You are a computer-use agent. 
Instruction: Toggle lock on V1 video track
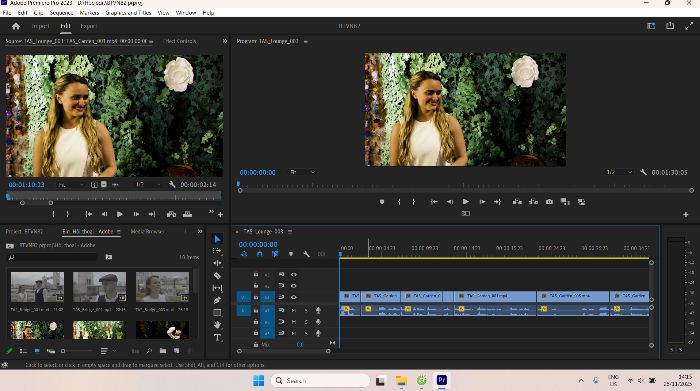coord(256,297)
